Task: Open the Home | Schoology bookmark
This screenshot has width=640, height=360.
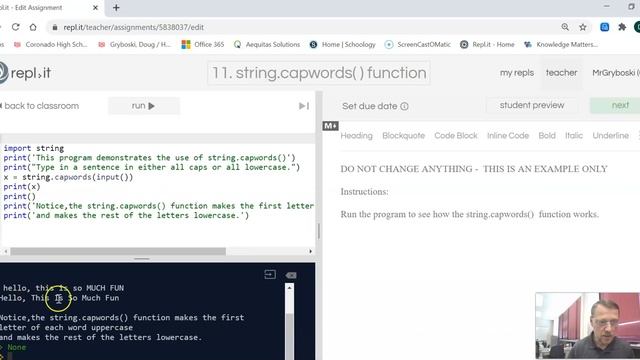Action: [342, 44]
